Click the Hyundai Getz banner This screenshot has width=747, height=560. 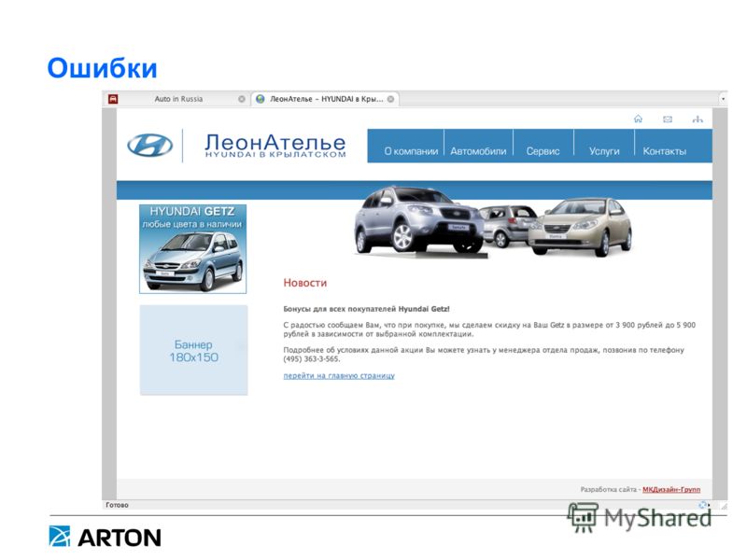193,248
